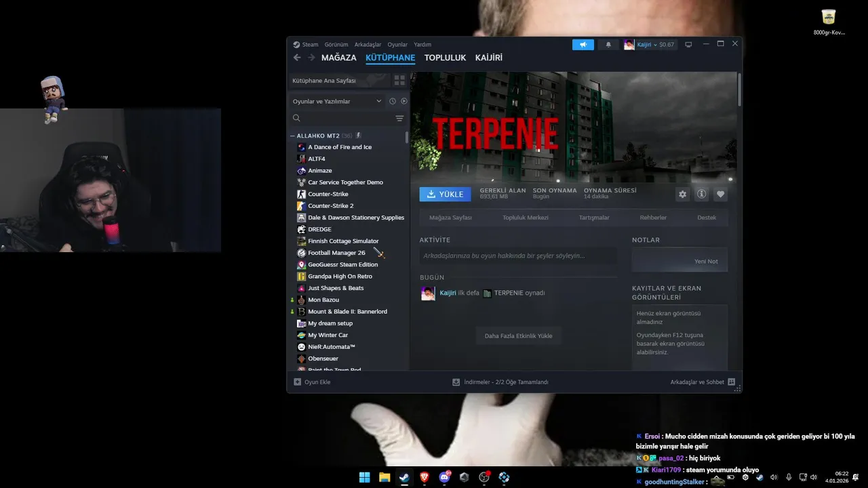Switch library to grid view icon
The height and width of the screenshot is (488, 868).
[x=399, y=80]
